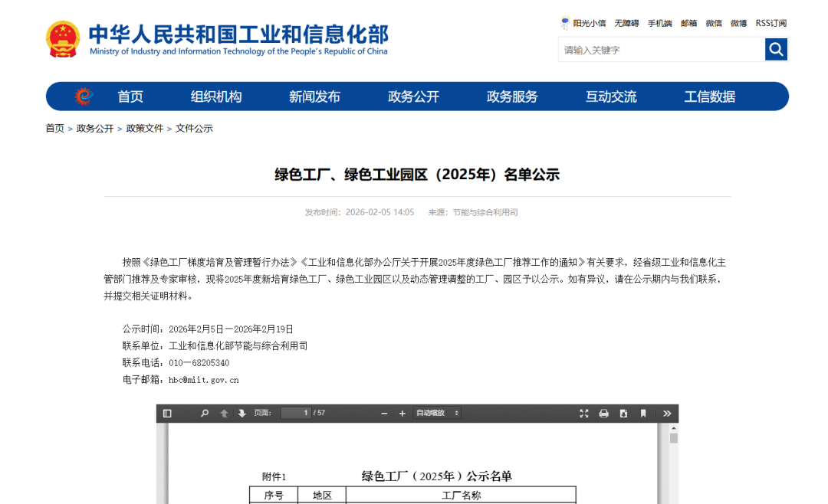
Task: Click the PDF zoom in plus button
Action: click(x=402, y=414)
